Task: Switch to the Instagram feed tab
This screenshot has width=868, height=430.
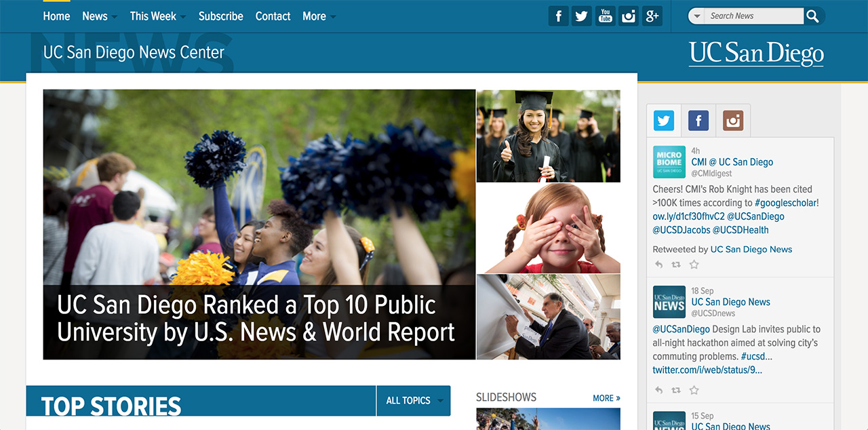Action: coord(733,121)
